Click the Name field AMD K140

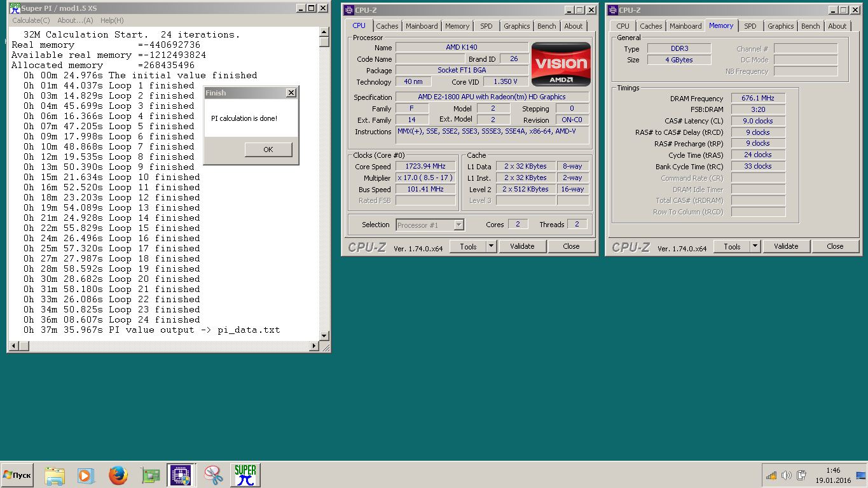coord(462,47)
